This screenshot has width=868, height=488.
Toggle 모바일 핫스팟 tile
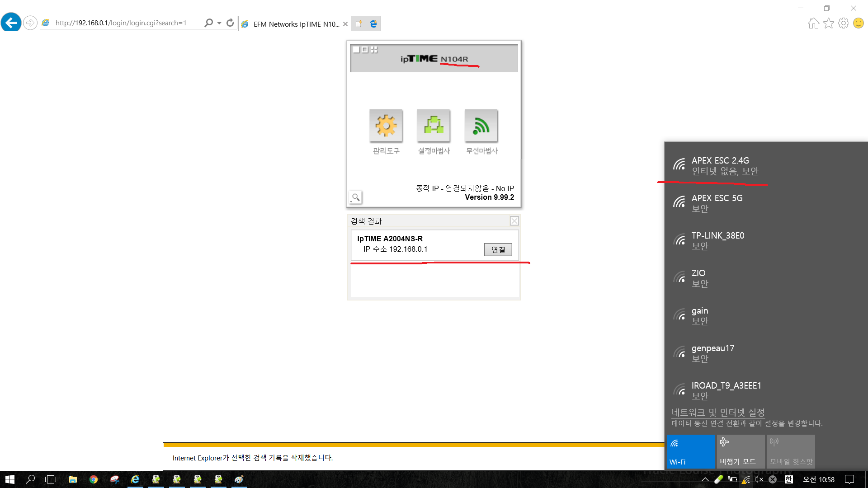tap(791, 451)
